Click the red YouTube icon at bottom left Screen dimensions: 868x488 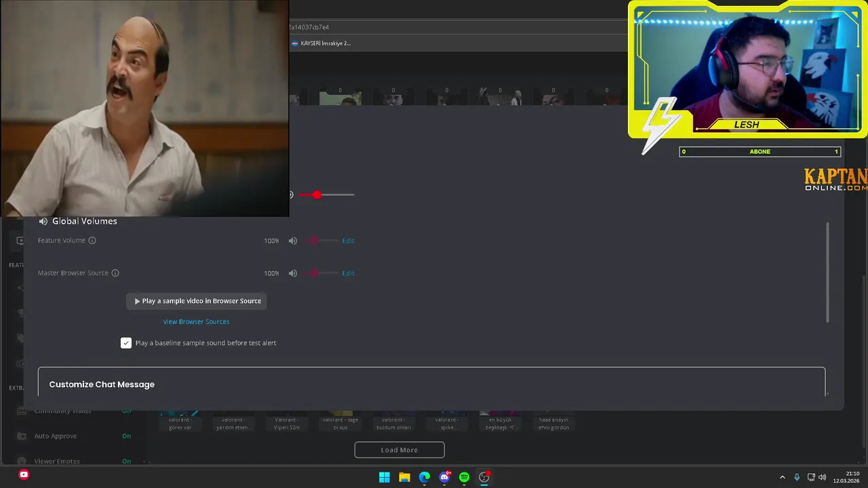24,474
